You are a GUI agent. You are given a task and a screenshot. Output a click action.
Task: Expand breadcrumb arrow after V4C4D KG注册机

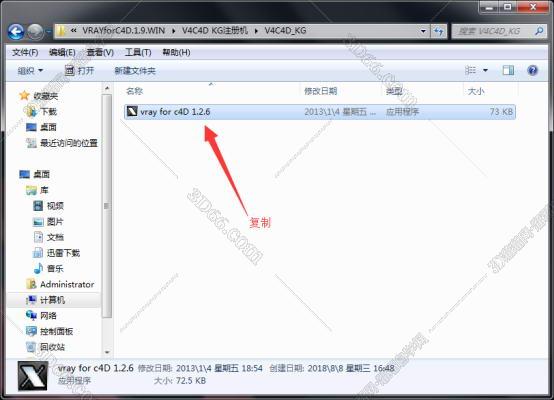point(256,31)
